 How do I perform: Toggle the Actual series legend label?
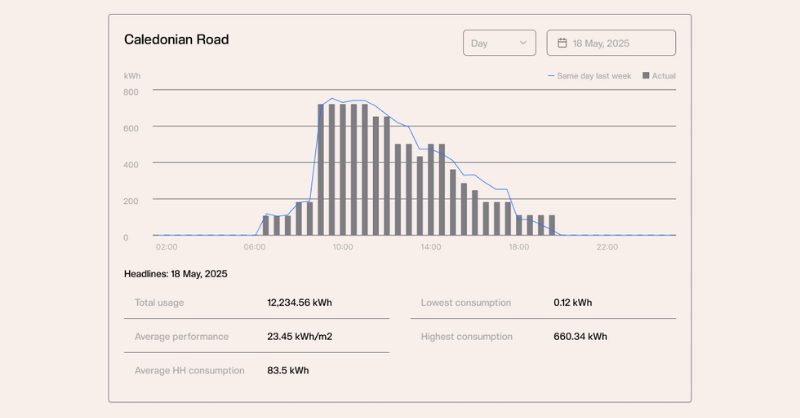[664, 76]
